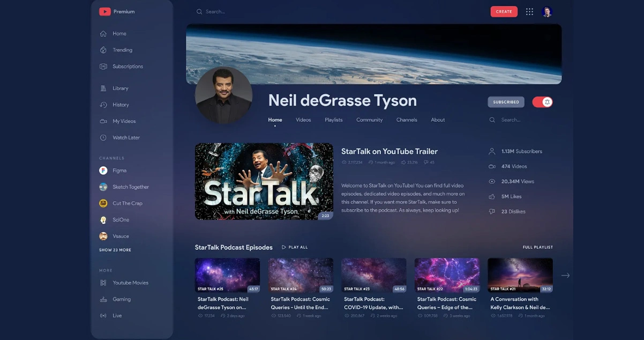This screenshot has width=644, height=340.
Task: Open the Cut The Crap channel avatar
Action: point(103,203)
